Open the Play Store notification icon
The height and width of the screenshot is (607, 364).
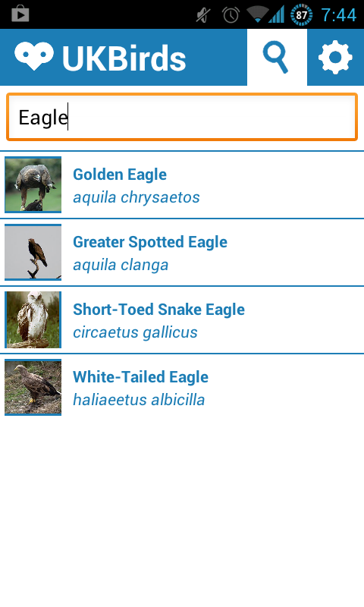tap(20, 14)
